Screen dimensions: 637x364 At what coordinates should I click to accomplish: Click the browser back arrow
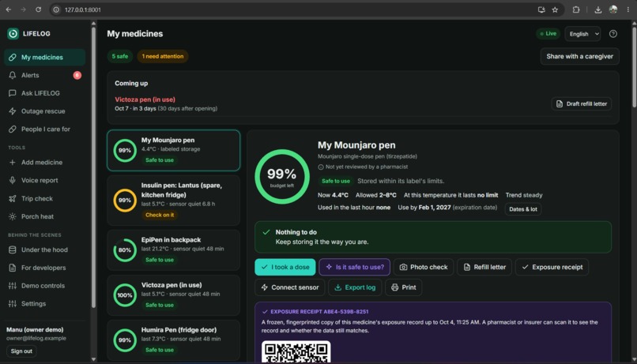(9, 9)
